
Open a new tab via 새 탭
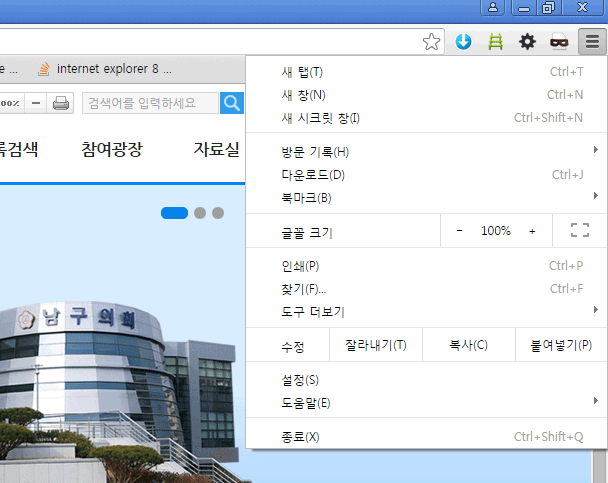click(x=302, y=72)
